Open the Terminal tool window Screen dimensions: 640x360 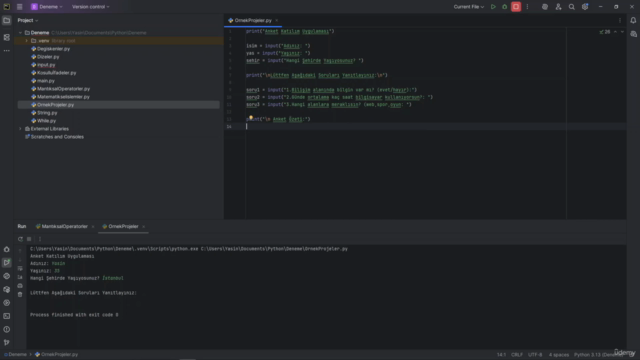tap(7, 316)
